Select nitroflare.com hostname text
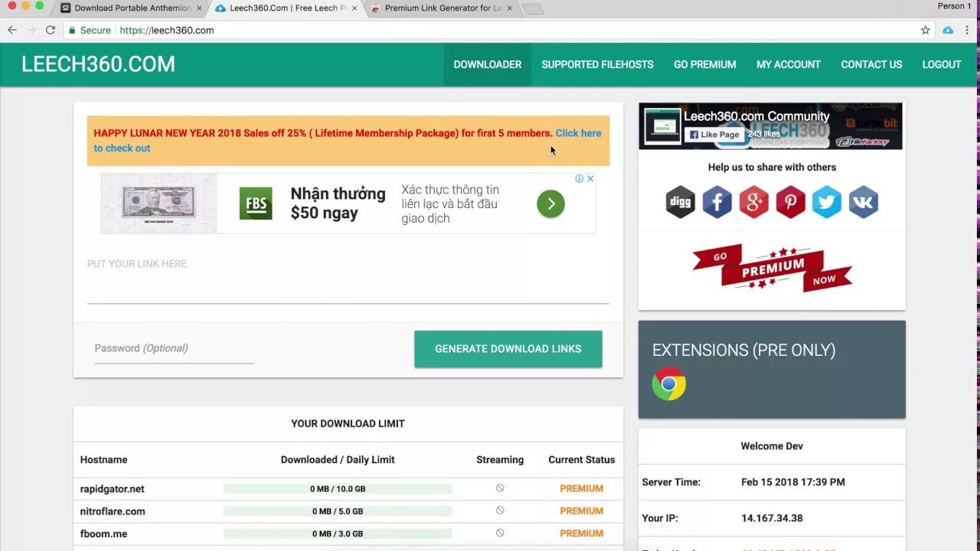The height and width of the screenshot is (551, 980). coord(113,511)
